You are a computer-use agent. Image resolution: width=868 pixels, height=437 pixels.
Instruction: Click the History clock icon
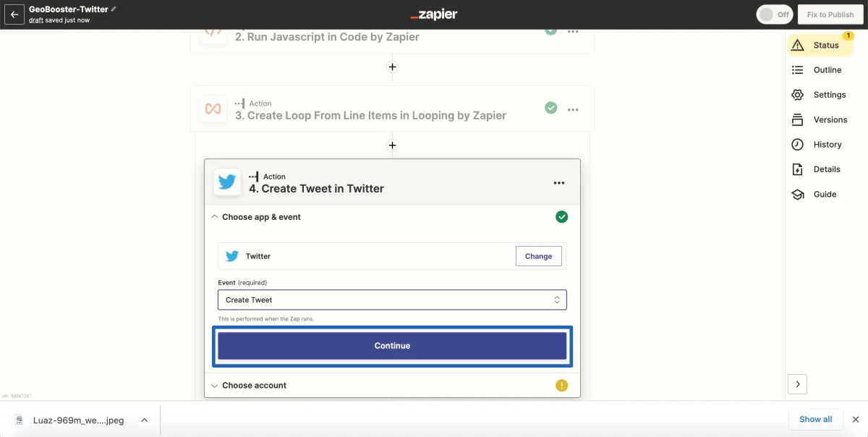(x=798, y=145)
